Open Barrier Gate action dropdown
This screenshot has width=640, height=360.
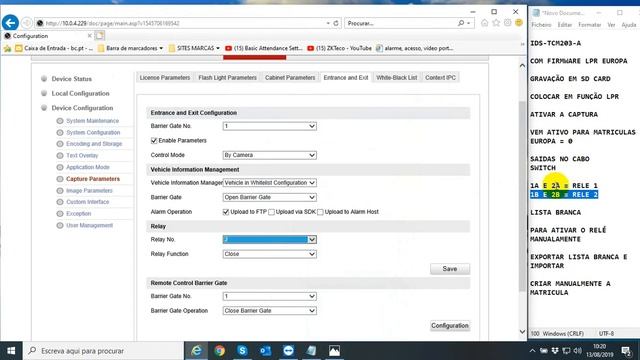coord(269,197)
